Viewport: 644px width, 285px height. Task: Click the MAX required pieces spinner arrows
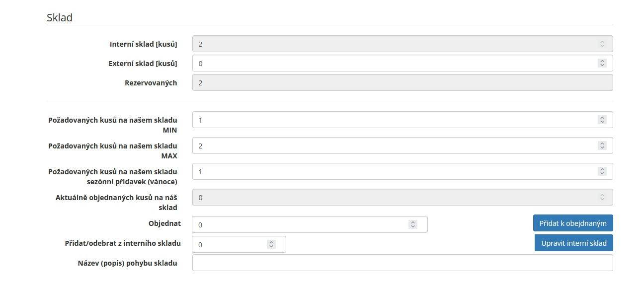(x=602, y=145)
